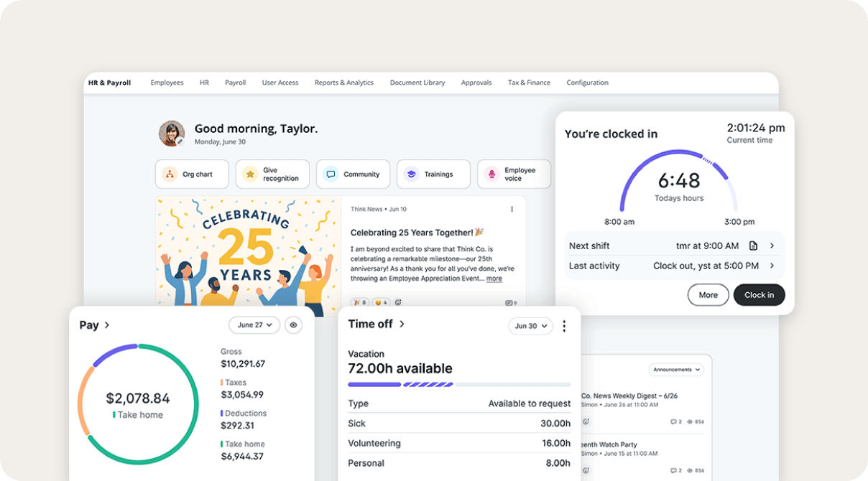The height and width of the screenshot is (481, 868).
Task: Click the Deductions $292.31 amount
Action: 237,425
